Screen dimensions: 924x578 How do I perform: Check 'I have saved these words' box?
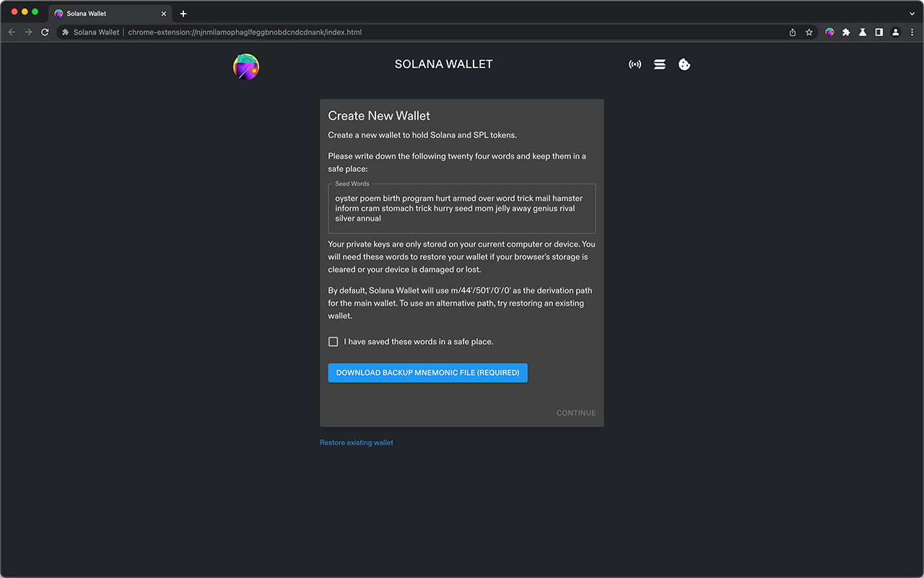(334, 342)
